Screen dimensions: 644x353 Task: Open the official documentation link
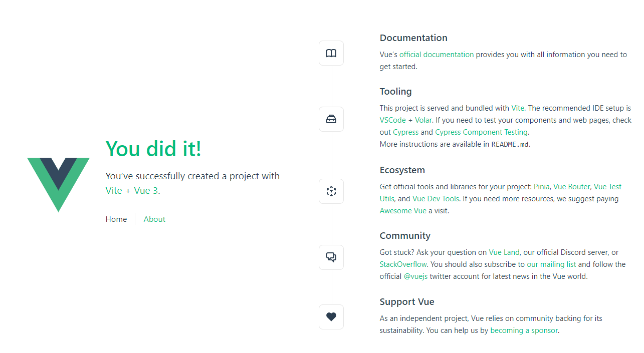437,55
